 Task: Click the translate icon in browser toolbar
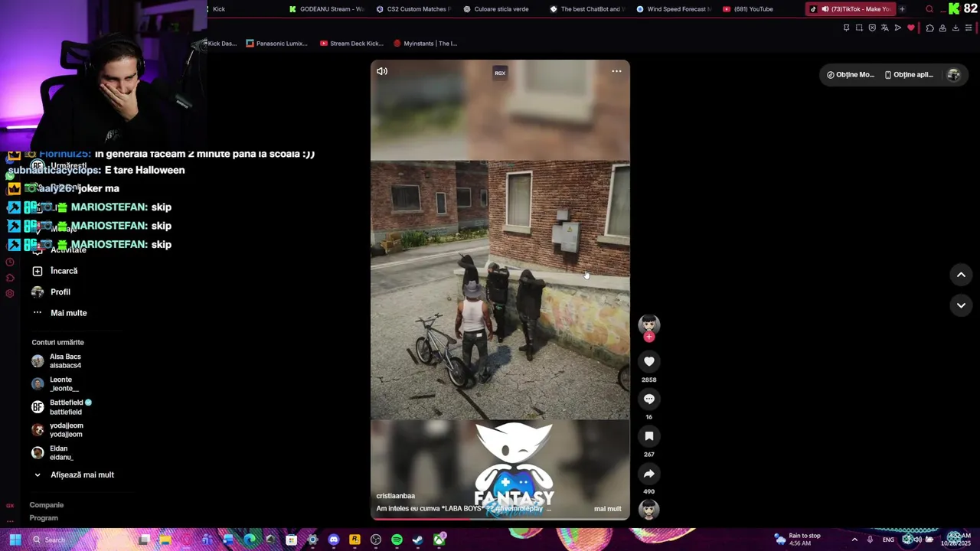point(885,28)
